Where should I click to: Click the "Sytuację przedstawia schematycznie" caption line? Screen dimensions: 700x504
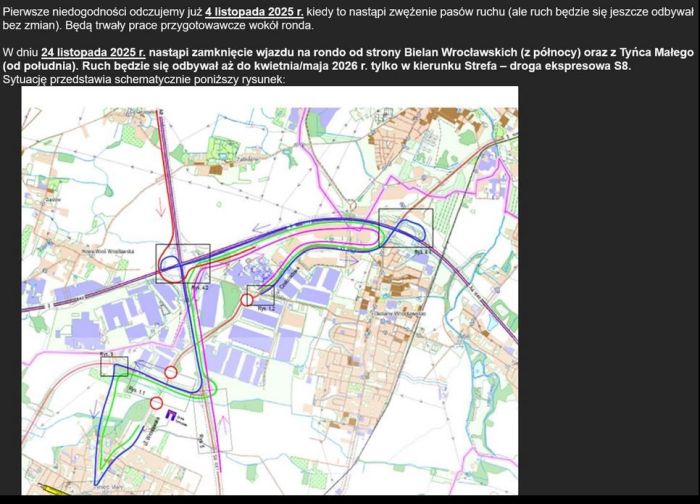[144, 79]
